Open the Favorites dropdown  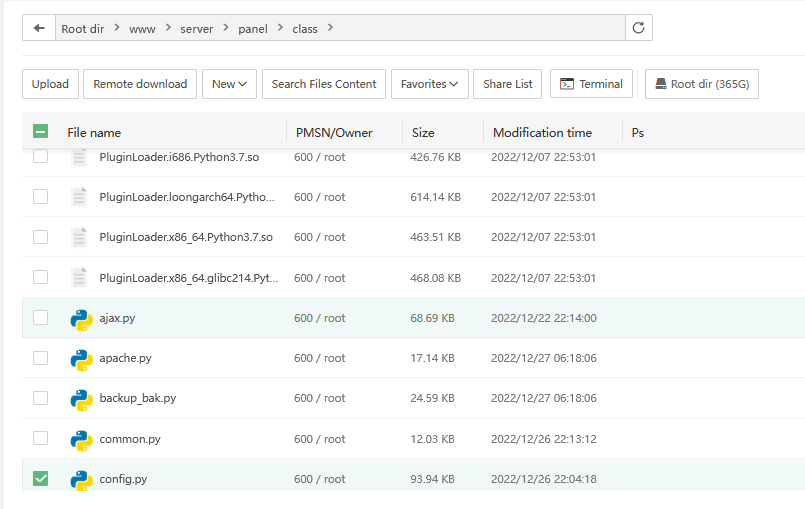click(x=429, y=84)
